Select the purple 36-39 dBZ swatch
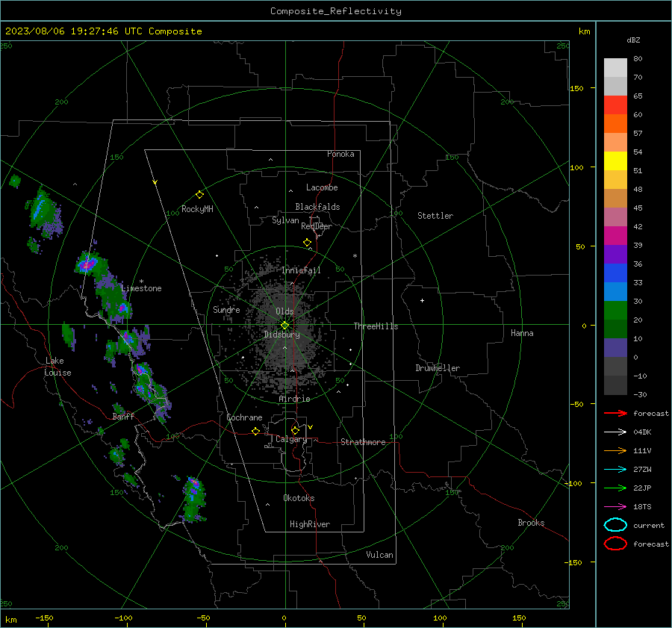This screenshot has height=628, width=672. [615, 255]
